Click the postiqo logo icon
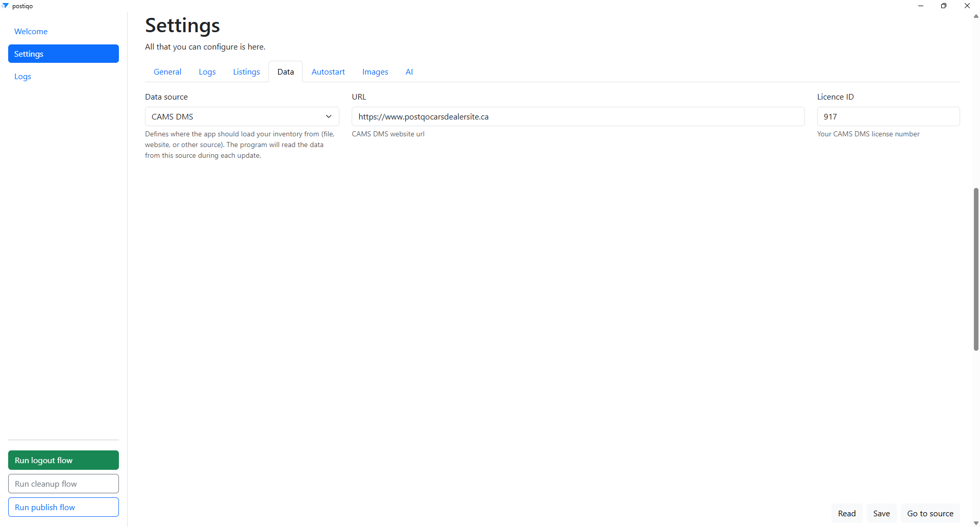The width and height of the screenshot is (980, 527). tap(6, 6)
